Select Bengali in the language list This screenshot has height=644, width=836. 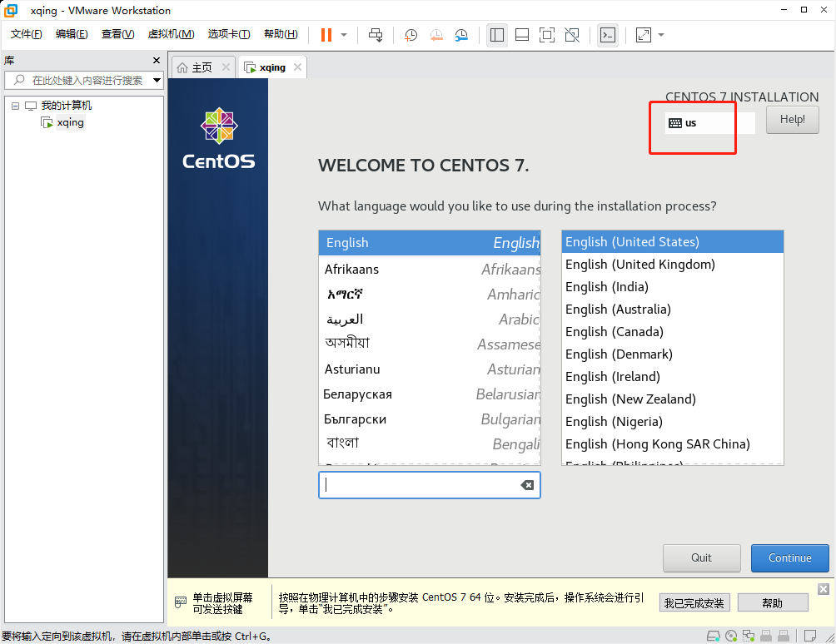click(429, 443)
